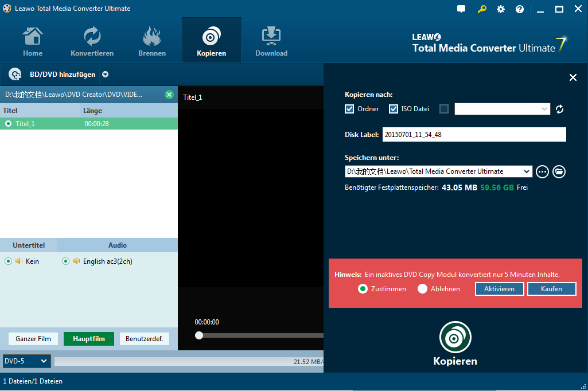Open the DVD-5 disc type dropdown
The image size is (588, 391).
tap(26, 361)
